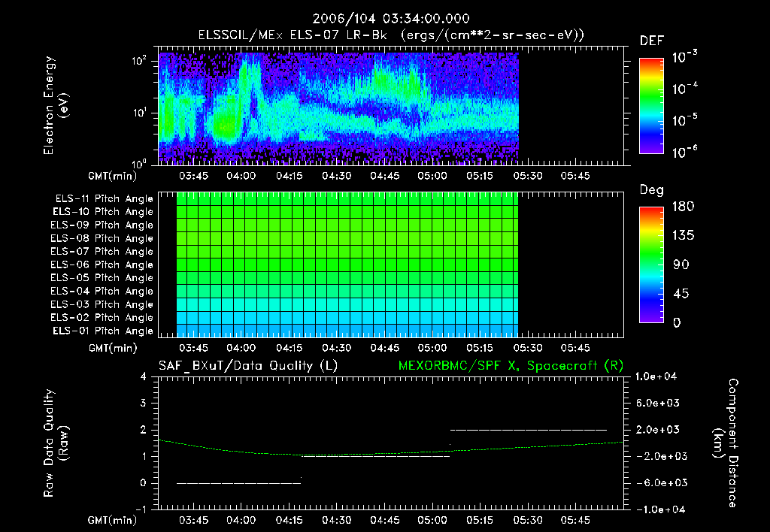Click the SAF_BXuT/Data Quality (L) title
The height and width of the screenshot is (532, 770).
click(x=248, y=366)
